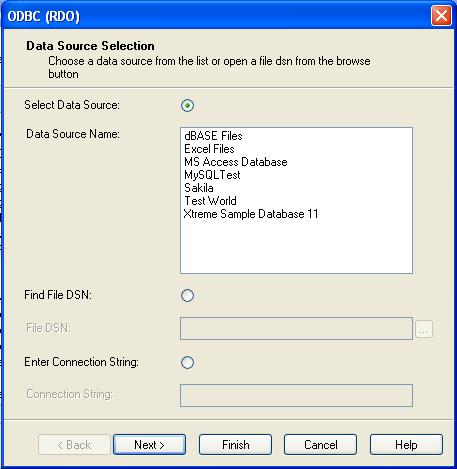
Task: Click the Finish button
Action: [x=235, y=445]
